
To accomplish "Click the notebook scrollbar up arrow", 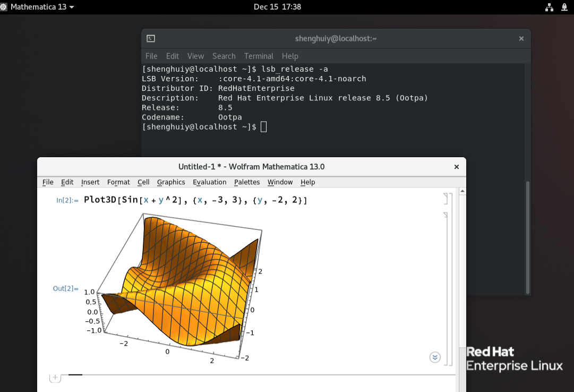I will [462, 191].
